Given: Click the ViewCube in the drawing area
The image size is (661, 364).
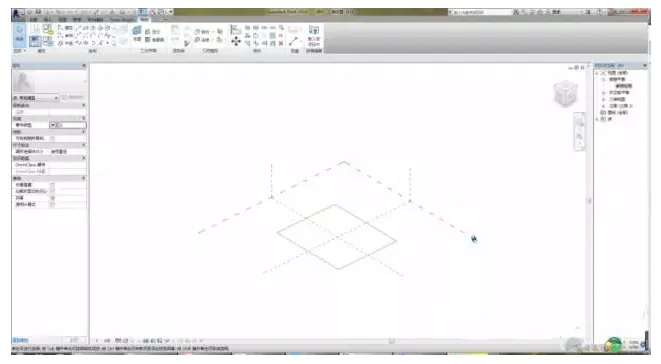Looking at the screenshot, I should [565, 93].
